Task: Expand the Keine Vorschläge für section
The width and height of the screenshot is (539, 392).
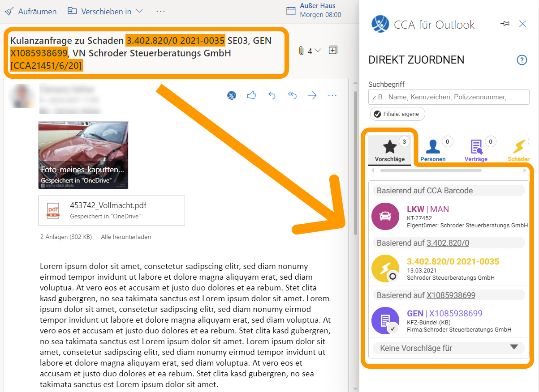Action: point(448,348)
